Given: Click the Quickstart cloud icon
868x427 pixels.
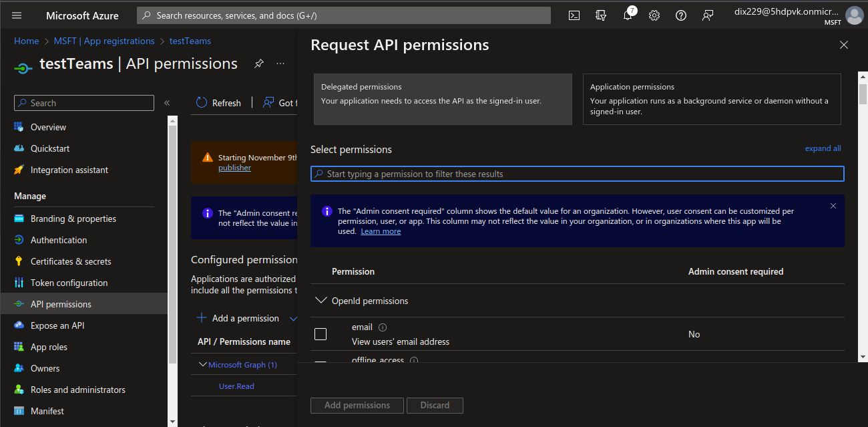Looking at the screenshot, I should point(19,148).
